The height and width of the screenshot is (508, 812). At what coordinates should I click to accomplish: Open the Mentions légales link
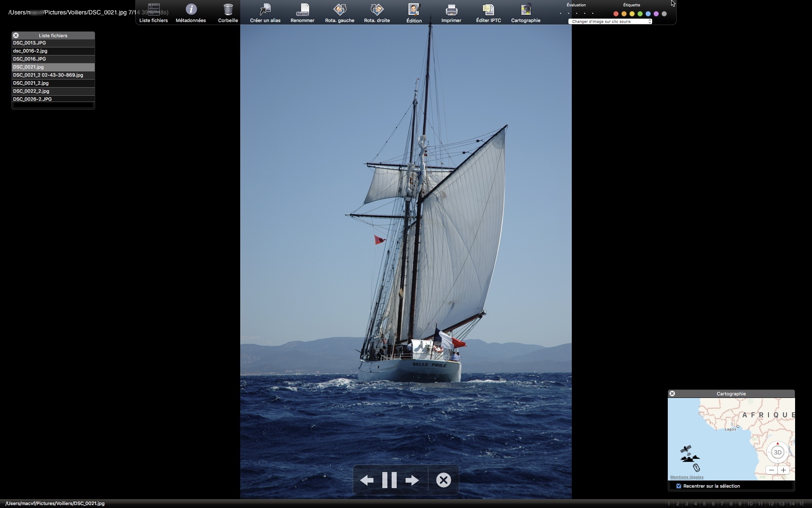coord(687,477)
